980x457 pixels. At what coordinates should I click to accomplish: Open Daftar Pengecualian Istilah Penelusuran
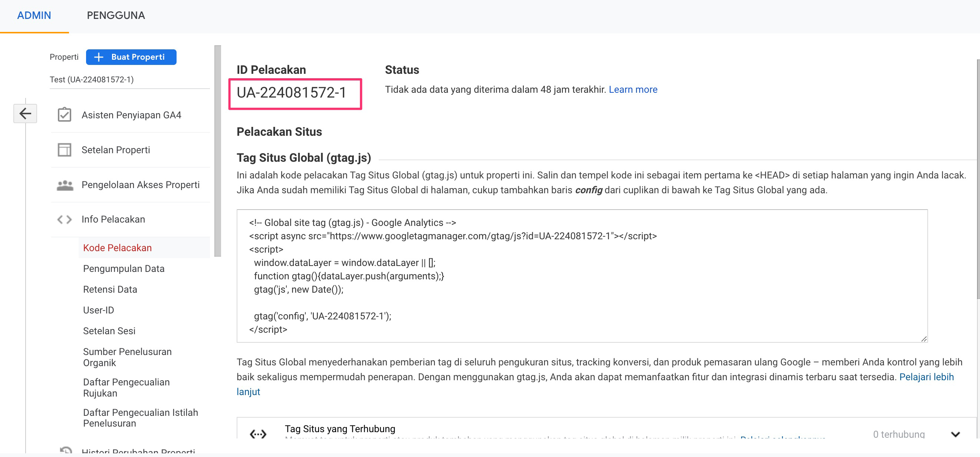click(140, 418)
